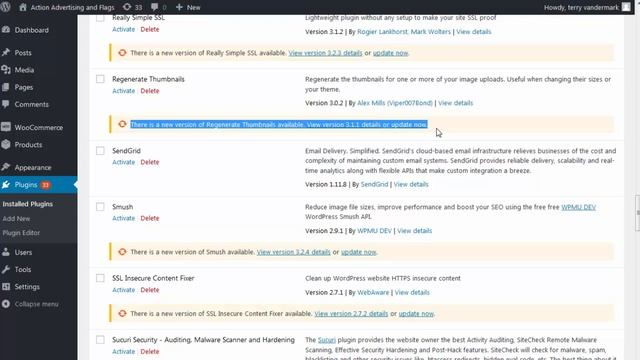The height and width of the screenshot is (360, 640).
Task: Open Add New plugin submenu item
Action: point(16,218)
